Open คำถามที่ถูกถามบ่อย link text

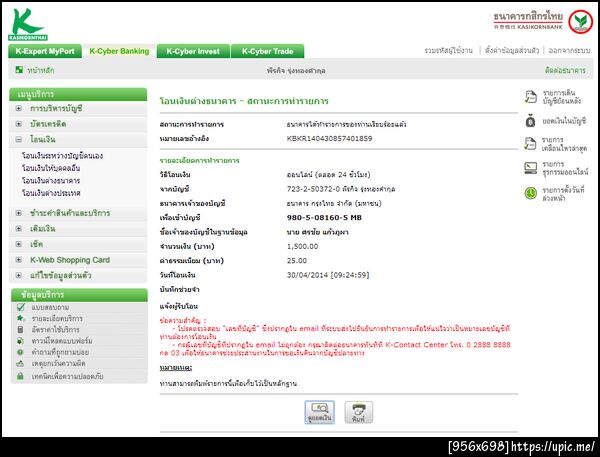point(60,352)
